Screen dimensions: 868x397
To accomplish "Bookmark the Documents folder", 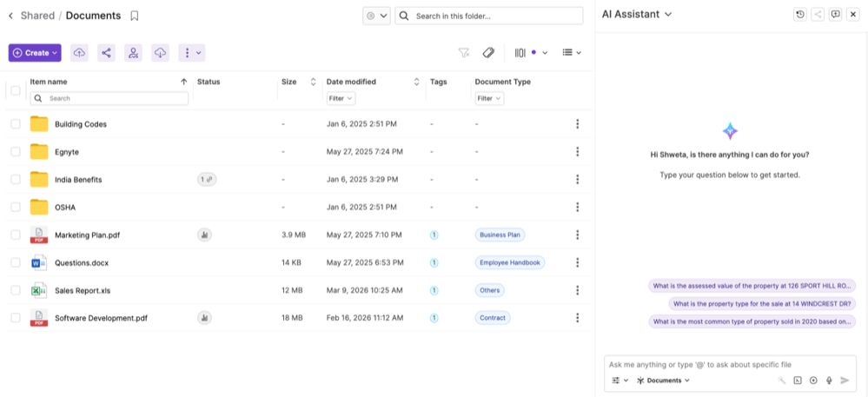I will point(135,16).
